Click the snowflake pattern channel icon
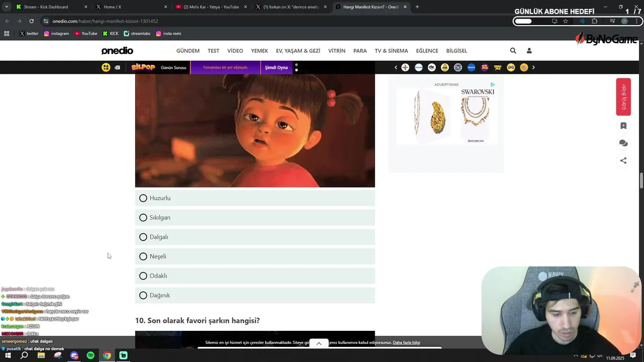This screenshot has width=644, height=362. pos(458,67)
